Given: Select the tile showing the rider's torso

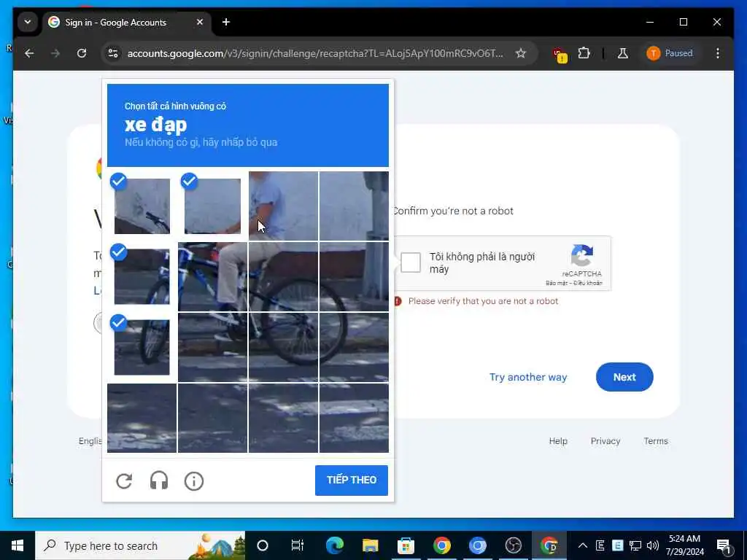Looking at the screenshot, I should 283,206.
